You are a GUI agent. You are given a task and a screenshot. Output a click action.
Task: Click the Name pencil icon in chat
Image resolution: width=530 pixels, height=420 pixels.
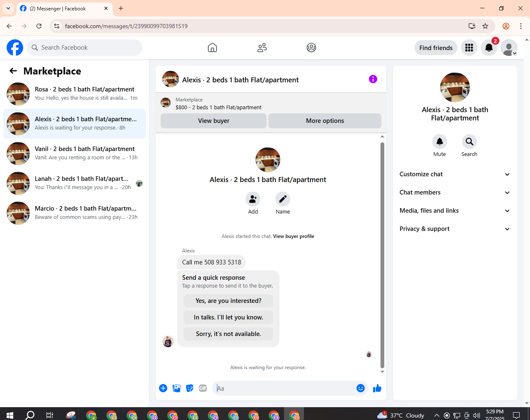click(283, 199)
